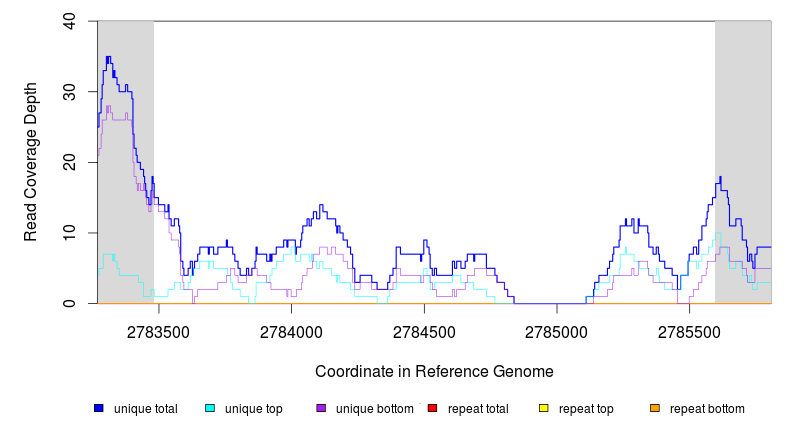Click the 2783500 x-axis tick label

[159, 329]
